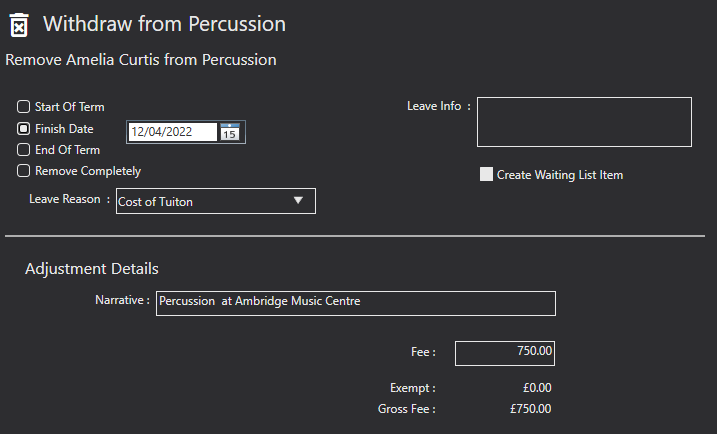
Task: Click the Remove Amelia Curtis subtitle text
Action: pyautogui.click(x=141, y=60)
